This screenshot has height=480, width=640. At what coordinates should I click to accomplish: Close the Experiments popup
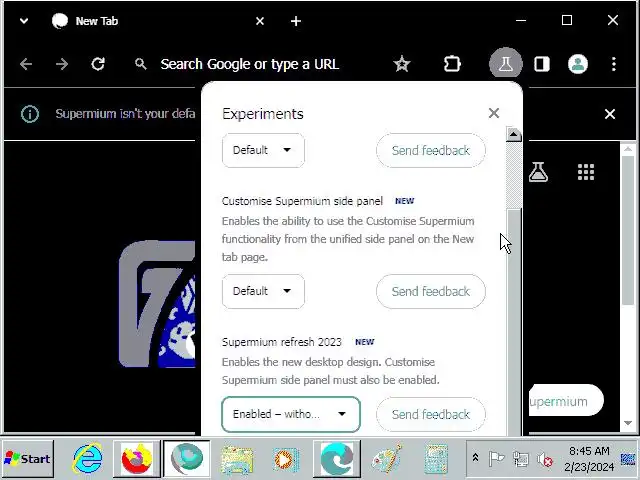click(x=494, y=113)
